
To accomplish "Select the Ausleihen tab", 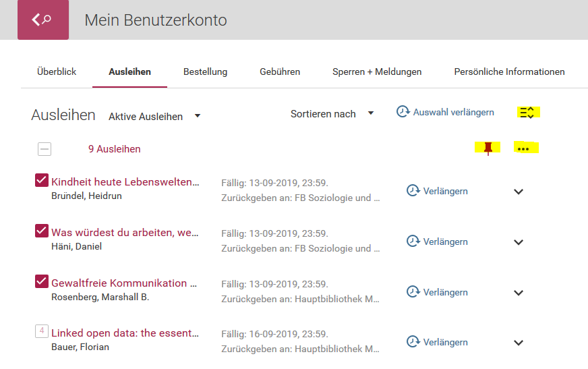I will 129,72.
